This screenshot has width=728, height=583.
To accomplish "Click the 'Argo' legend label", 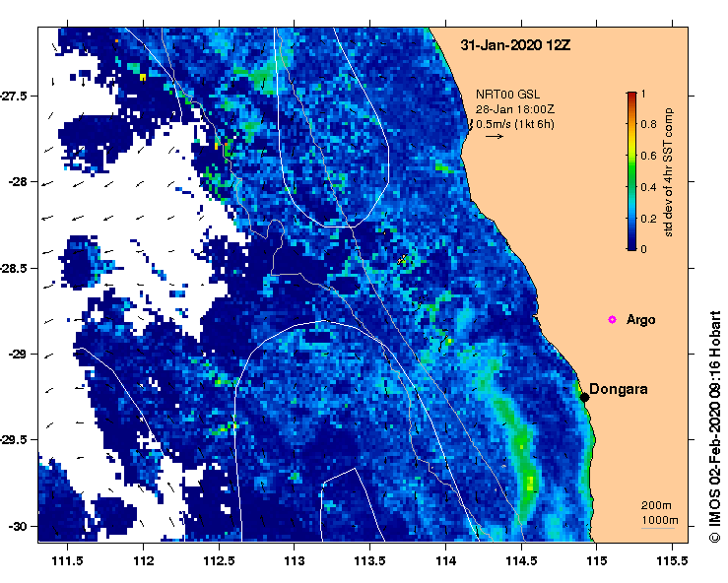I will click(x=640, y=320).
